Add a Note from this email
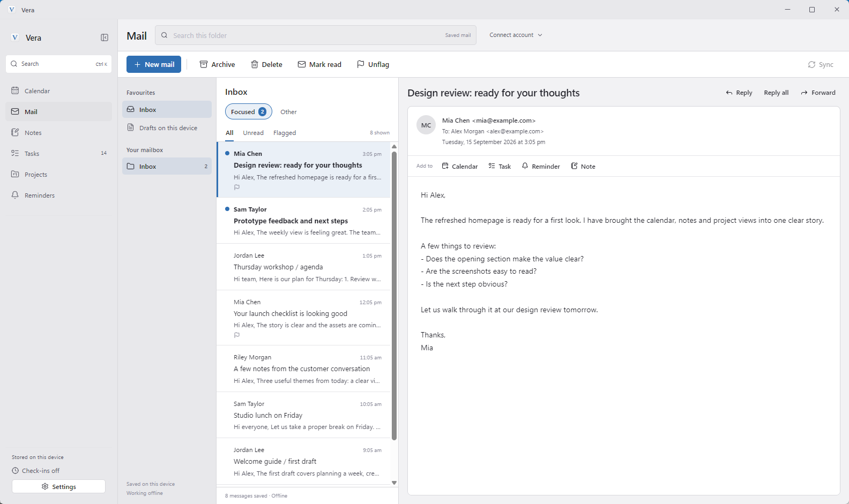849x504 pixels. pyautogui.click(x=583, y=167)
